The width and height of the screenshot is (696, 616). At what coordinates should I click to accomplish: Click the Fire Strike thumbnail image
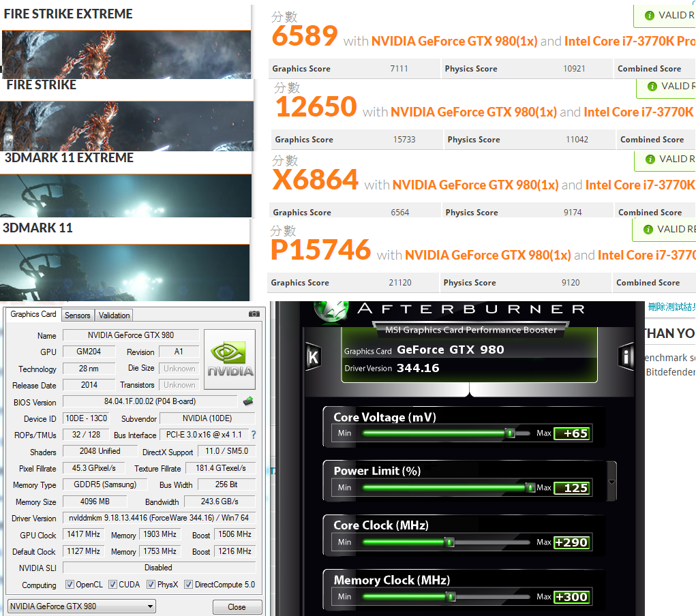pyautogui.click(x=127, y=127)
